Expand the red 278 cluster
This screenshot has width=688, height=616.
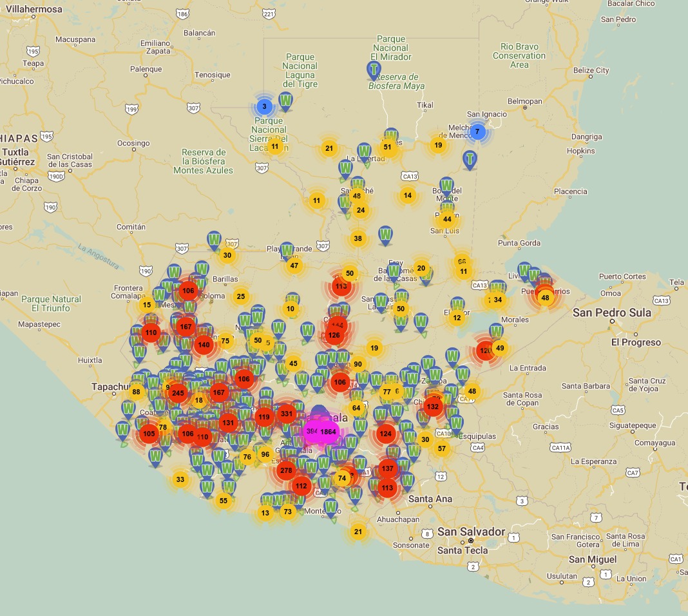286,470
